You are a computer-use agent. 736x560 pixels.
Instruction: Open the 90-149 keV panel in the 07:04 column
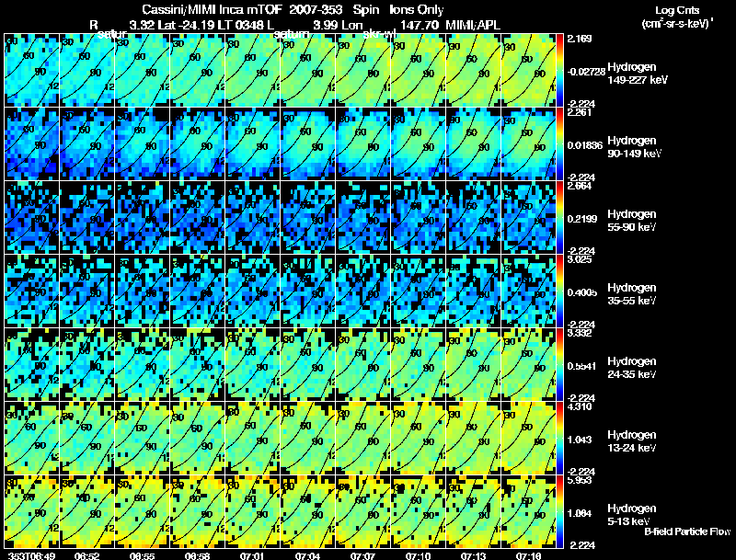click(x=308, y=144)
